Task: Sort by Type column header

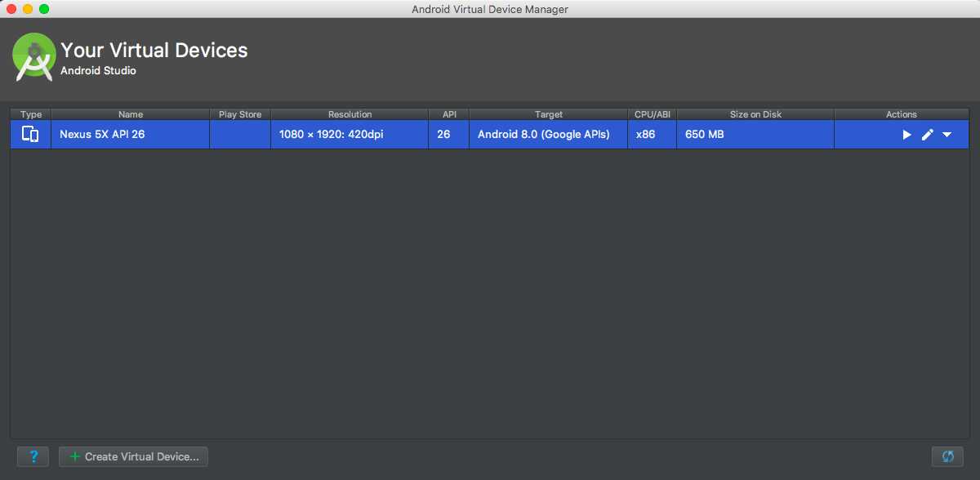Action: 31,114
